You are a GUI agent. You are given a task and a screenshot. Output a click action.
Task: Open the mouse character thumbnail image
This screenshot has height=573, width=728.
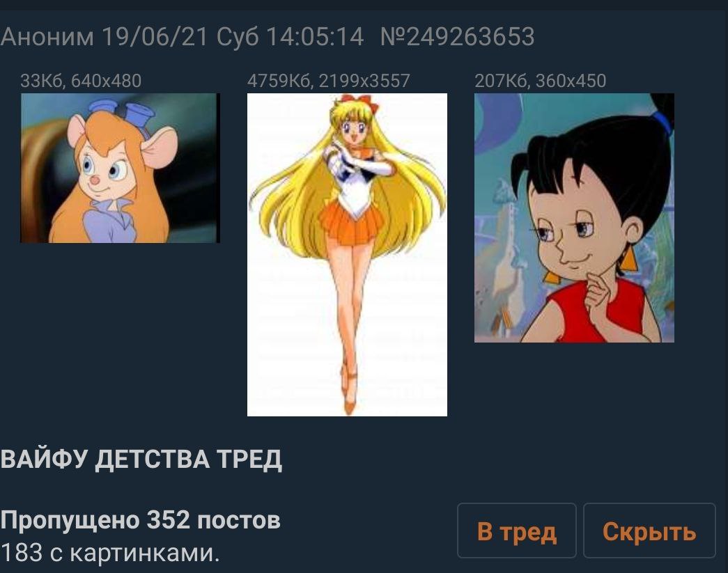120,168
